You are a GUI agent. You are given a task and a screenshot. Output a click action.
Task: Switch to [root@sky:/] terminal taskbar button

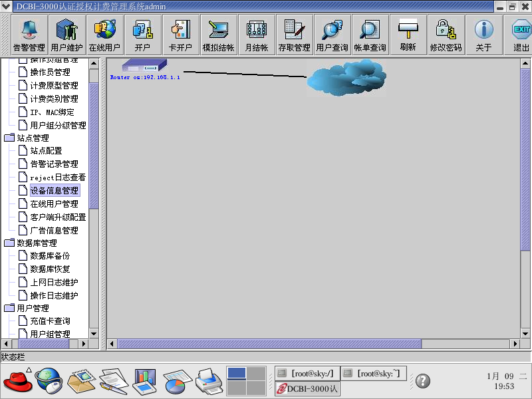tap(307, 374)
